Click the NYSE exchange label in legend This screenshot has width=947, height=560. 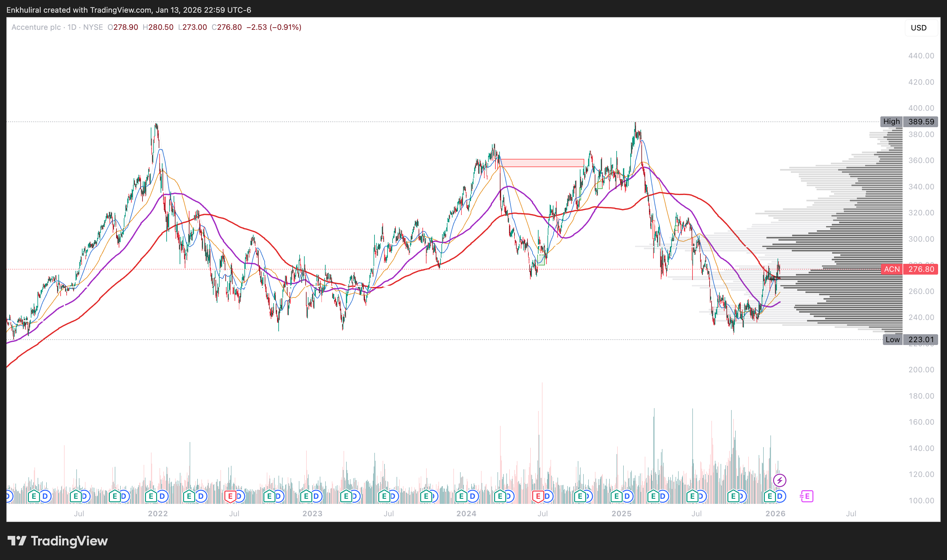[93, 27]
